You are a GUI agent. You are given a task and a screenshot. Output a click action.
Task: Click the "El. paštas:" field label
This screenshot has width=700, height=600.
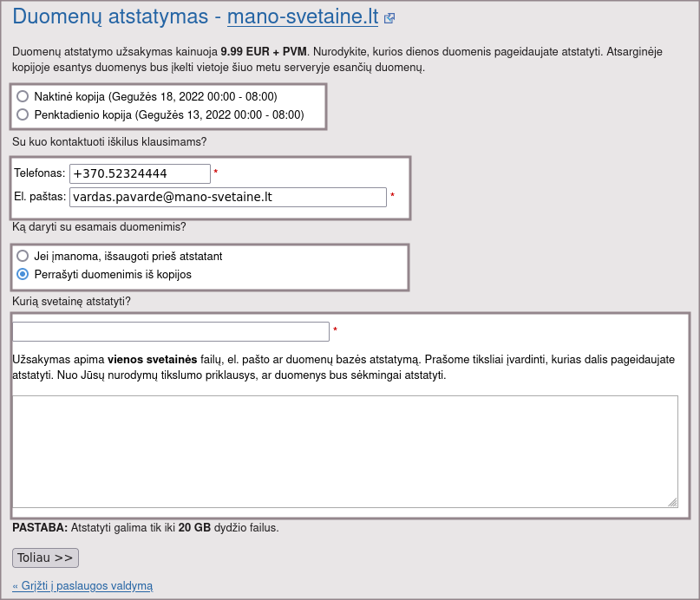tap(40, 197)
